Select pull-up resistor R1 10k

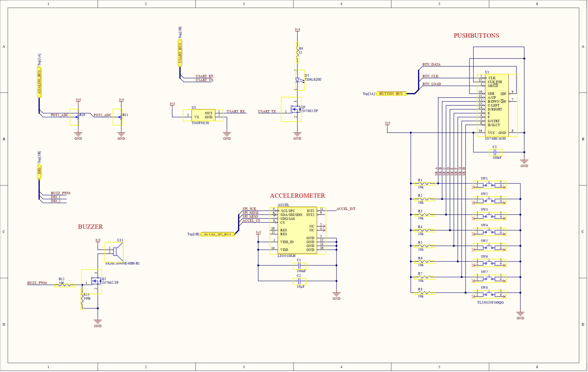pos(425,184)
